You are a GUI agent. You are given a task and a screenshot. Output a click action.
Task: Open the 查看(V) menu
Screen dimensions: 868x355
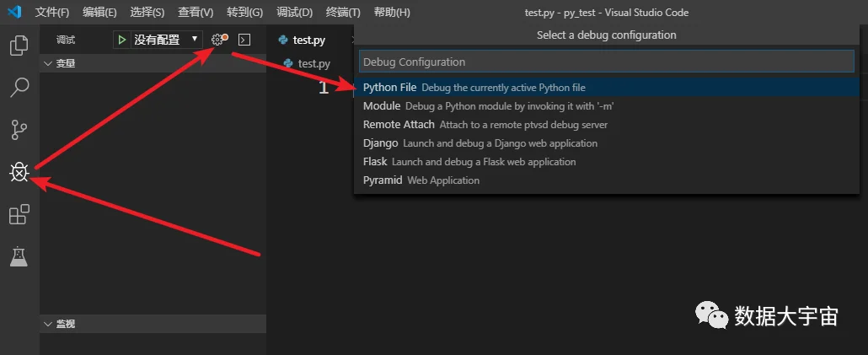(196, 12)
